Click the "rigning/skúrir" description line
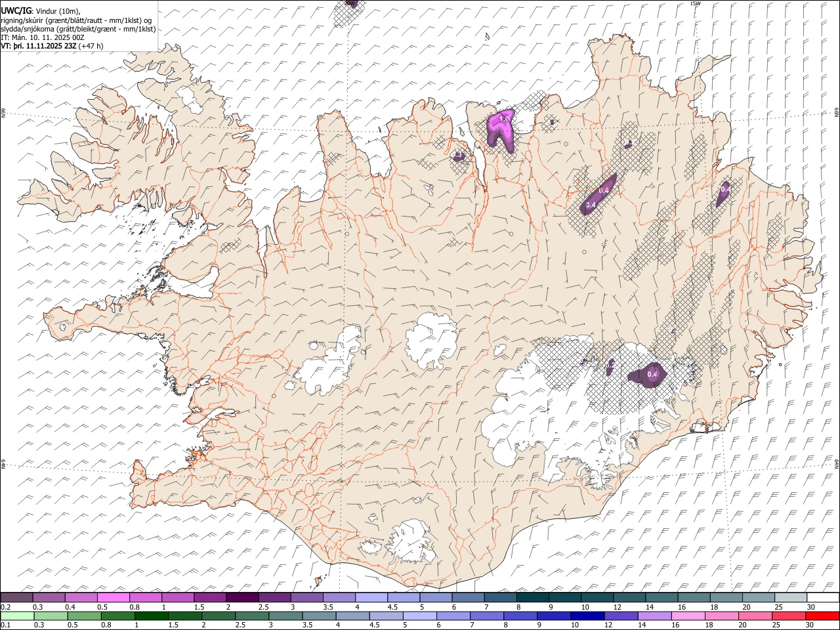840x630 pixels. pos(76,20)
